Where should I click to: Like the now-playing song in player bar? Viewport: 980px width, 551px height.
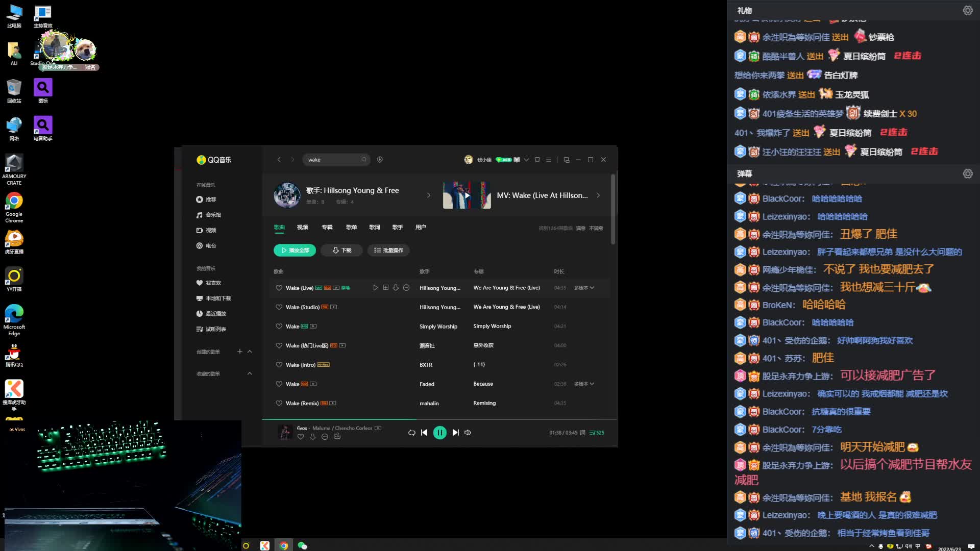tap(301, 437)
